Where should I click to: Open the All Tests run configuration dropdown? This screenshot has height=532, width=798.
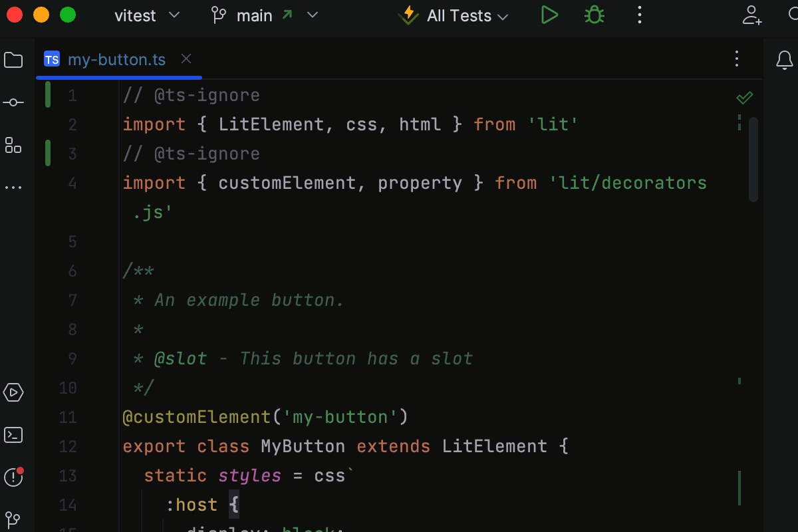(x=452, y=15)
